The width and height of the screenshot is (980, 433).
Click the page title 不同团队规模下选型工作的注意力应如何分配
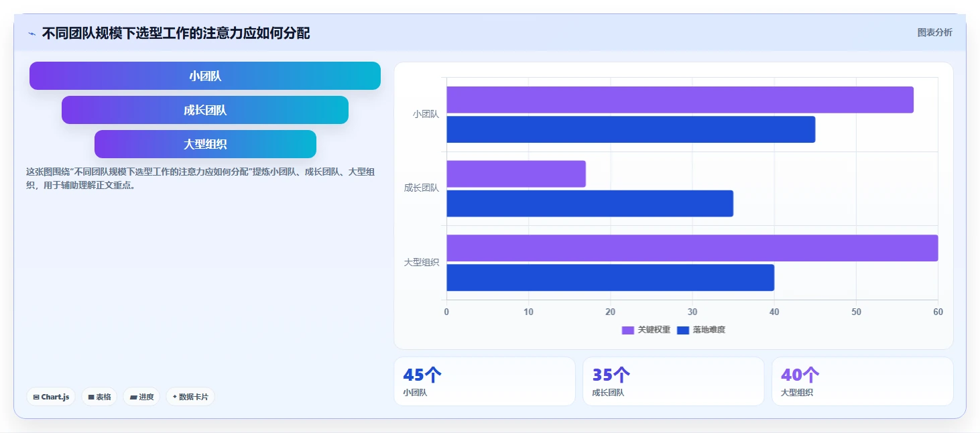176,34
